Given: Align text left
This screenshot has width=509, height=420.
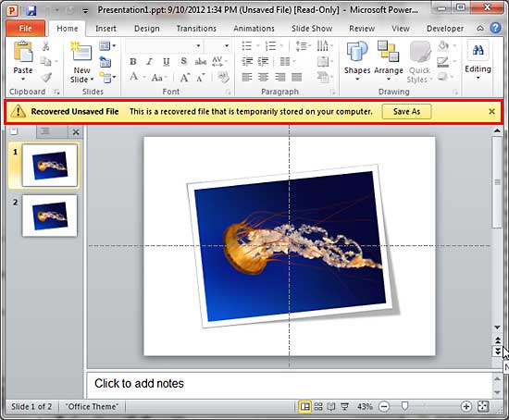Looking at the screenshot, I should [x=247, y=78].
